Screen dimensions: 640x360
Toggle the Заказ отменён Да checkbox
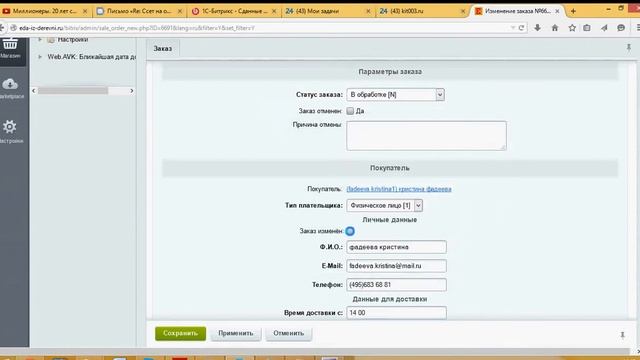pos(350,111)
